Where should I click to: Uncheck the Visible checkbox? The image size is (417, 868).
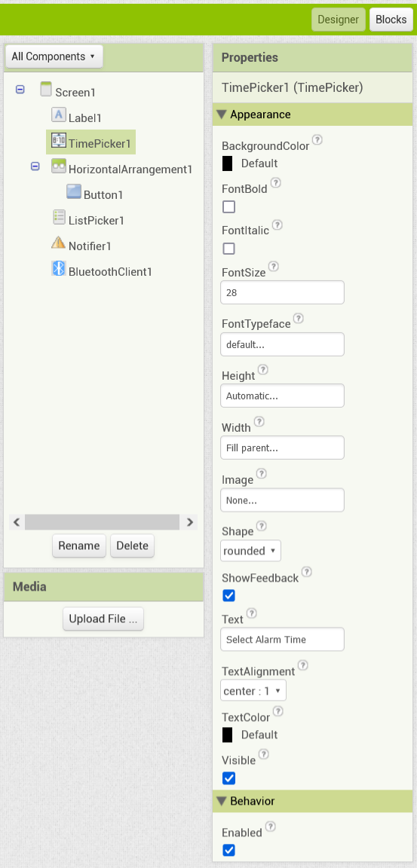point(228,778)
